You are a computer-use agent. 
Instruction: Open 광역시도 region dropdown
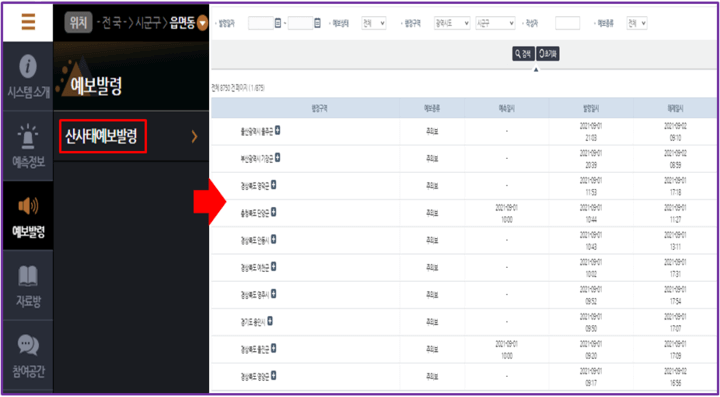(x=452, y=23)
